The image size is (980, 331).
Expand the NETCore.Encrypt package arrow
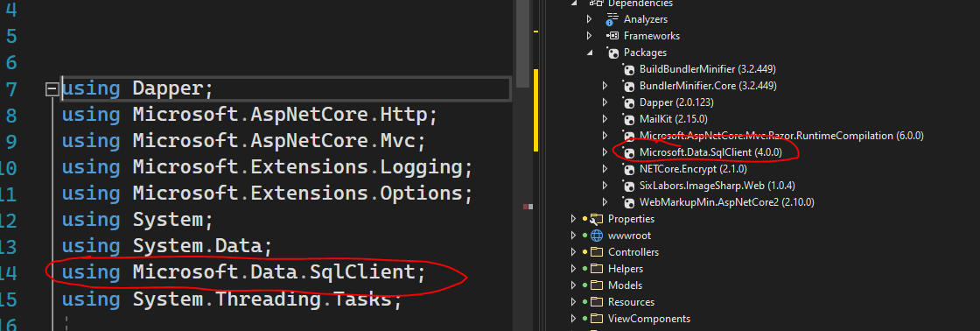pyautogui.click(x=605, y=169)
